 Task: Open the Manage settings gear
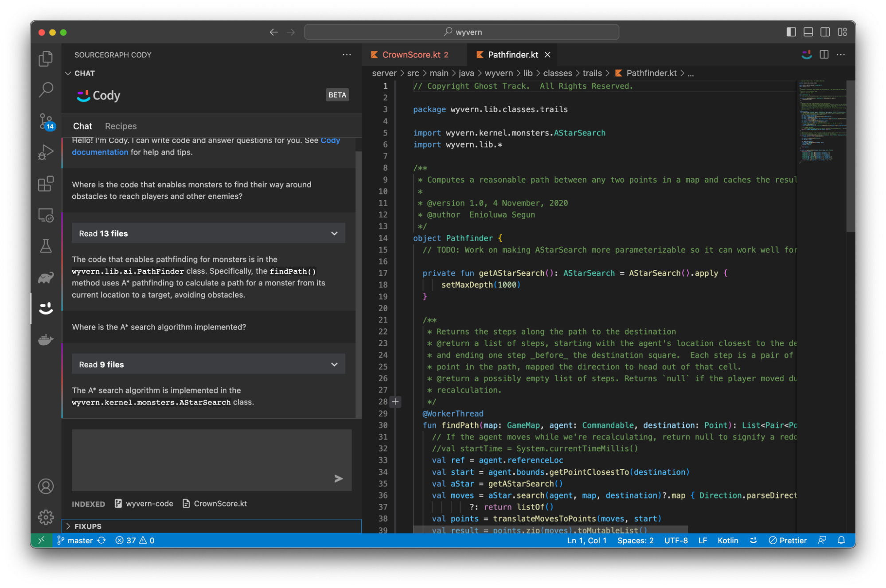[x=46, y=517]
